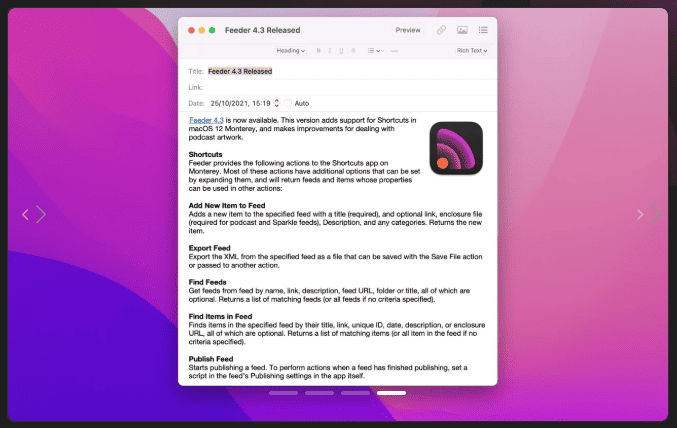Click the Find Feeds heading
Viewport: 677px width, 428px height.
pos(207,282)
